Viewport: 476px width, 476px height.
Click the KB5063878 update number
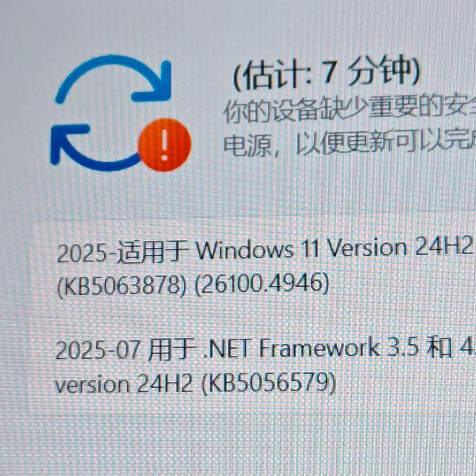(x=122, y=285)
